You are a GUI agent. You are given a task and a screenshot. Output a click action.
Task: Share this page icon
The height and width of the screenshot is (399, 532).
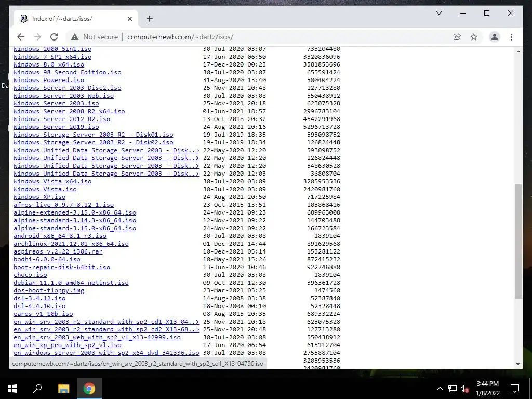pyautogui.click(x=457, y=37)
